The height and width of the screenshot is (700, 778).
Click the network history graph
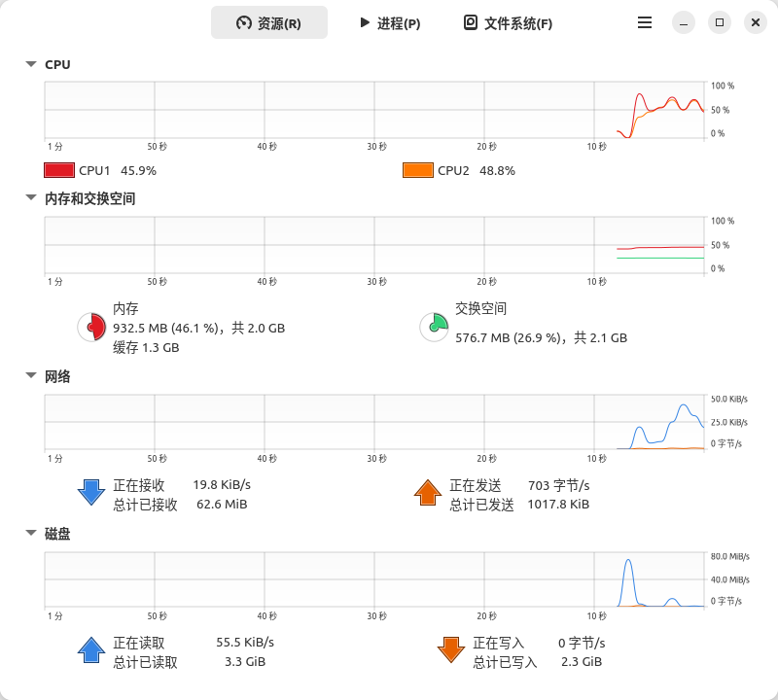tap(374, 422)
